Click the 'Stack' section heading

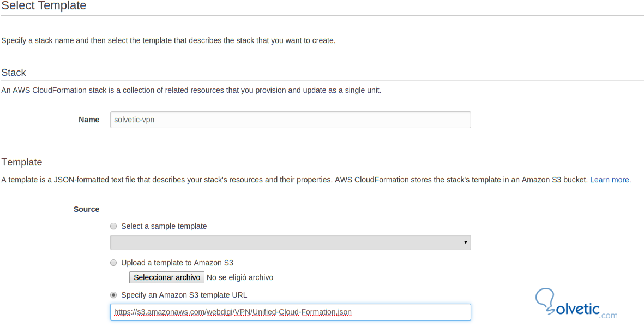(x=14, y=73)
